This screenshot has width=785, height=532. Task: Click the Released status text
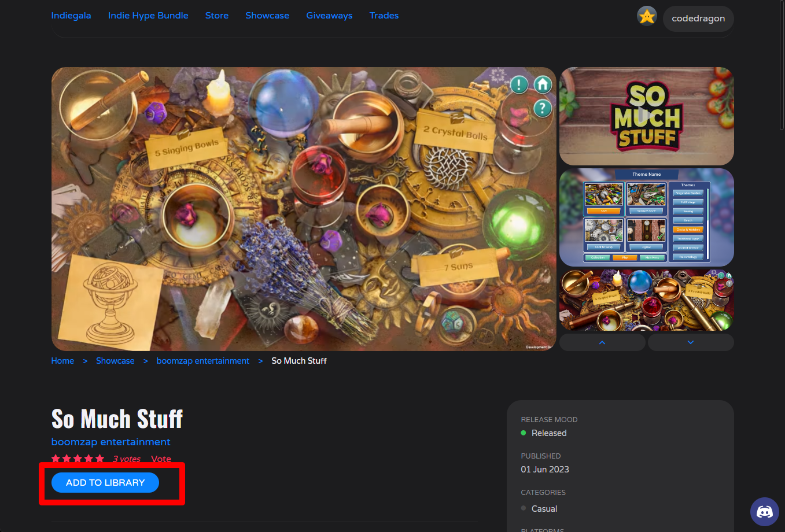tap(549, 433)
